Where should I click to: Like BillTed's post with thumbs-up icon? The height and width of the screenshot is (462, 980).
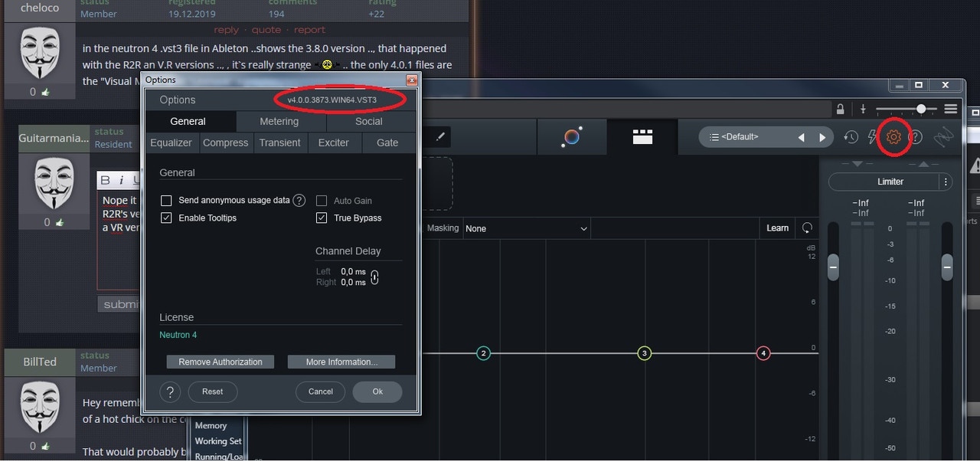[x=45, y=446]
